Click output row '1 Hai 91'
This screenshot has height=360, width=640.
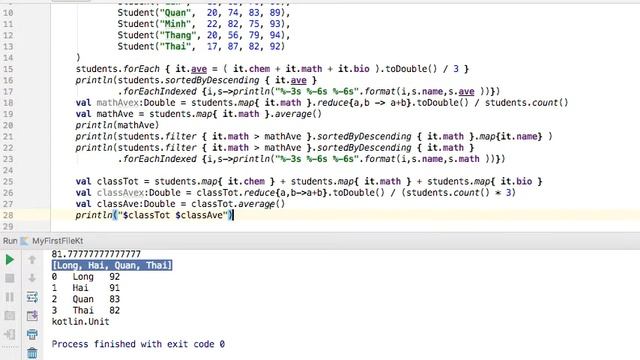(x=86, y=288)
